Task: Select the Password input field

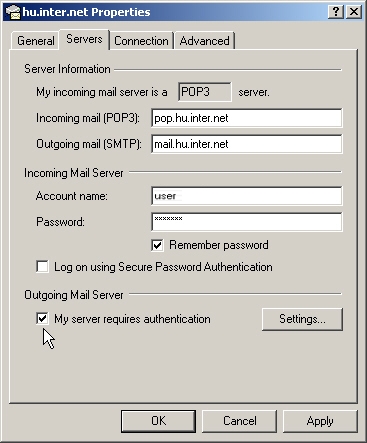Action: click(247, 222)
